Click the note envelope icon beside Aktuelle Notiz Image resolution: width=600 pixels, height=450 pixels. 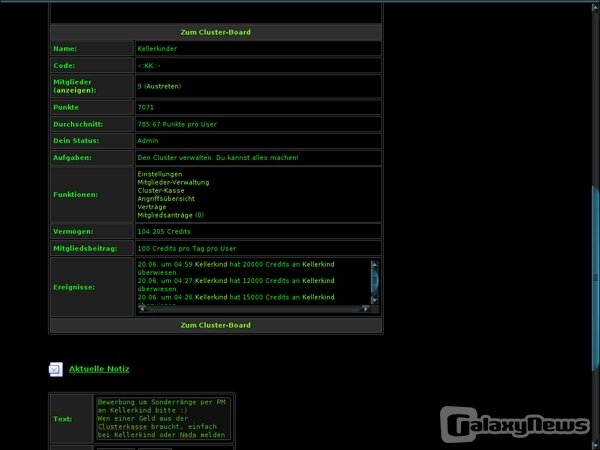[56, 369]
